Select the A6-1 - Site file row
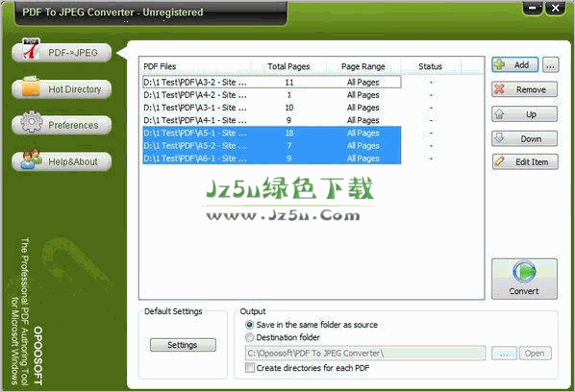 [272, 159]
